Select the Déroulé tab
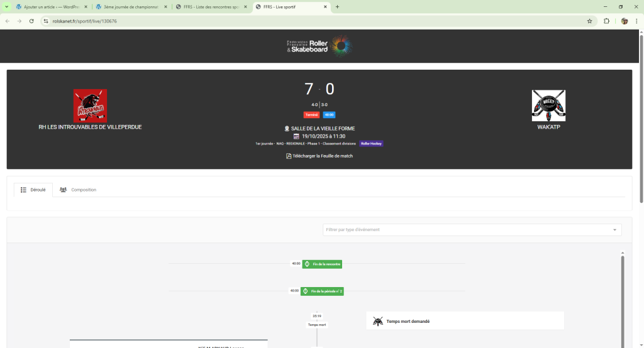 pyautogui.click(x=33, y=190)
